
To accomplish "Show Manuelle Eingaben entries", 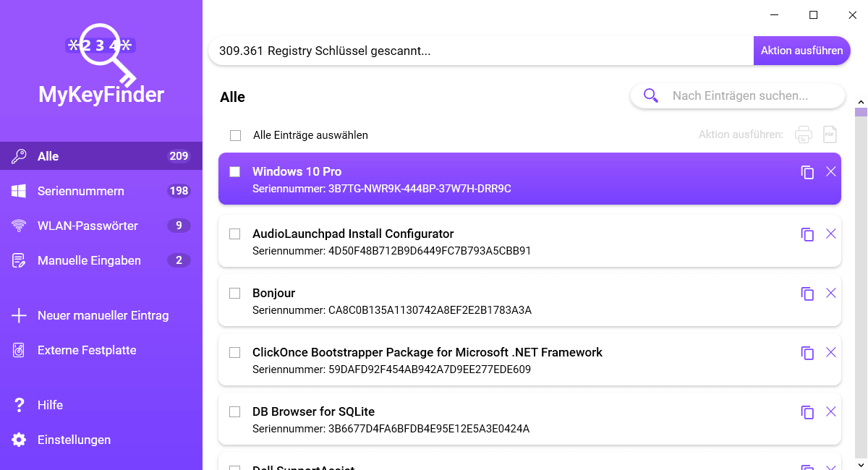I will [x=89, y=260].
